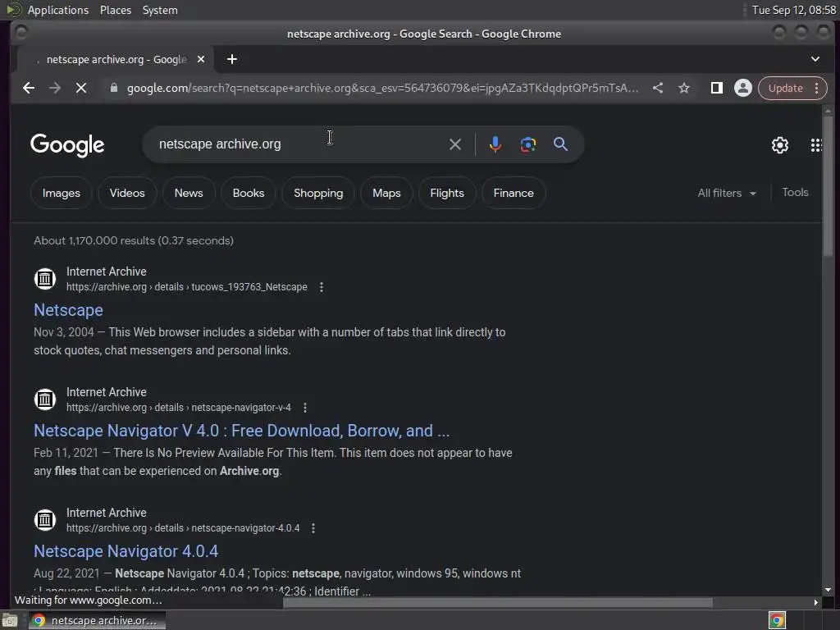Screen dimensions: 840x630
Task: Open Netscape Navigator 4.0.4 result
Action: click(x=126, y=551)
